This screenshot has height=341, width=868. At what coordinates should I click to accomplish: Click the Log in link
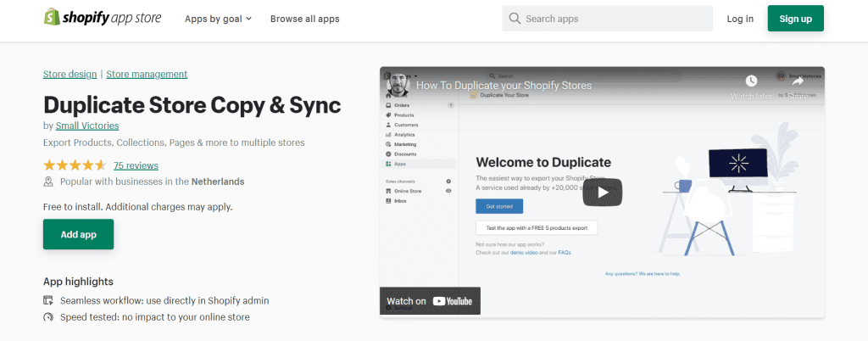coord(740,19)
